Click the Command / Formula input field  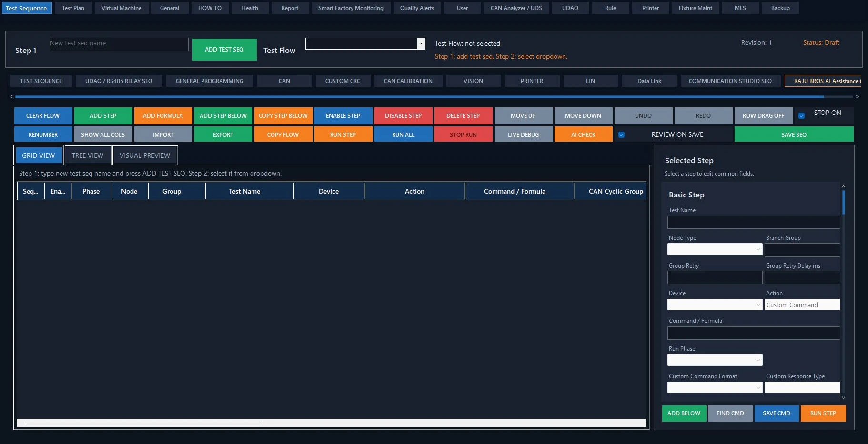(754, 333)
